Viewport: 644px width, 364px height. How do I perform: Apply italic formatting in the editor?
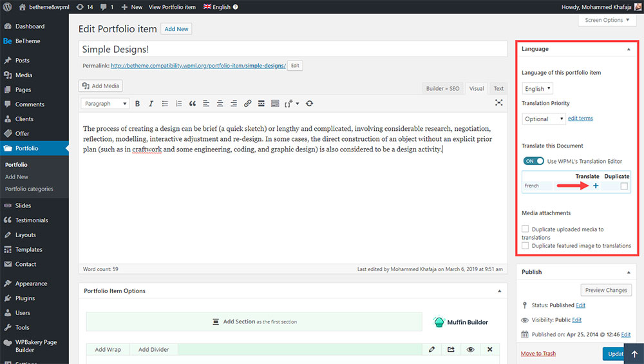(x=151, y=104)
